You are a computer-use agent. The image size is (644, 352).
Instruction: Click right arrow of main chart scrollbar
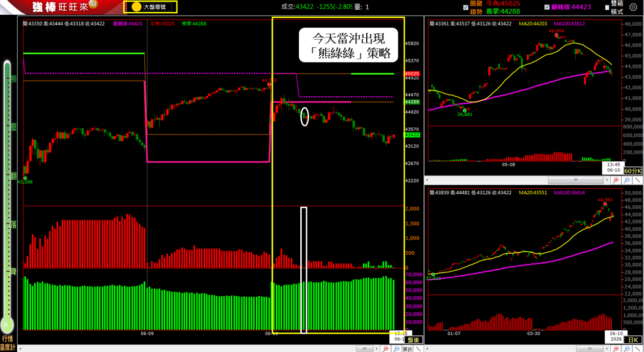tap(378, 349)
